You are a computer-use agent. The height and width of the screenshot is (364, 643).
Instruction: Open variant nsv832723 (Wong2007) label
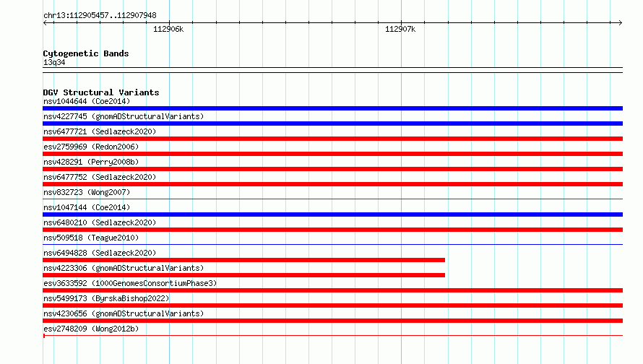coord(87,192)
